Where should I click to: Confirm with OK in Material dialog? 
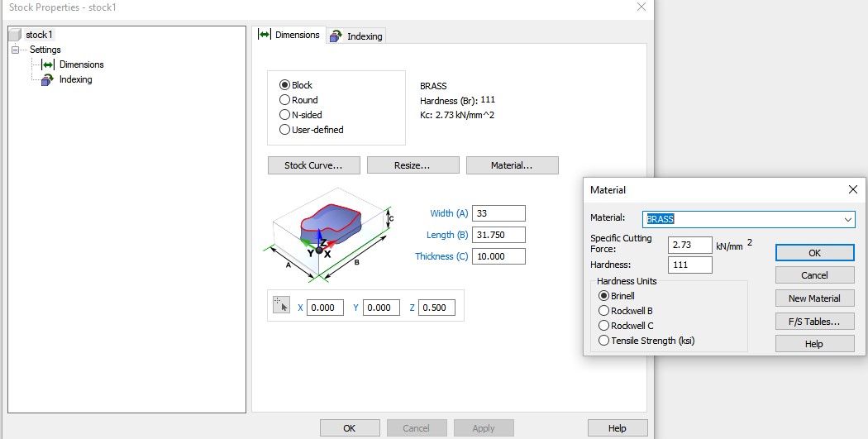pos(815,252)
